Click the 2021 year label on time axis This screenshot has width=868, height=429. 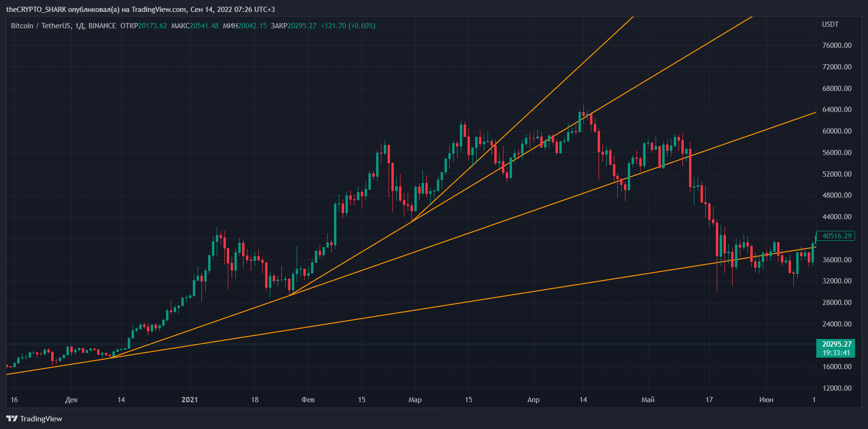point(190,400)
